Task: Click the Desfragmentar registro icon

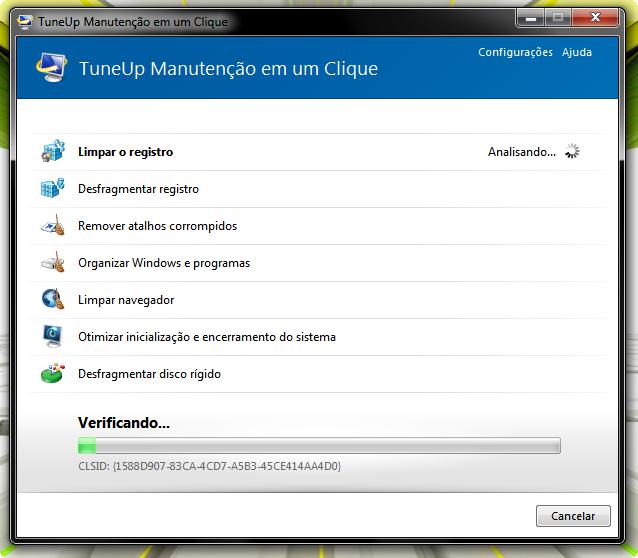Action: pyautogui.click(x=52, y=188)
